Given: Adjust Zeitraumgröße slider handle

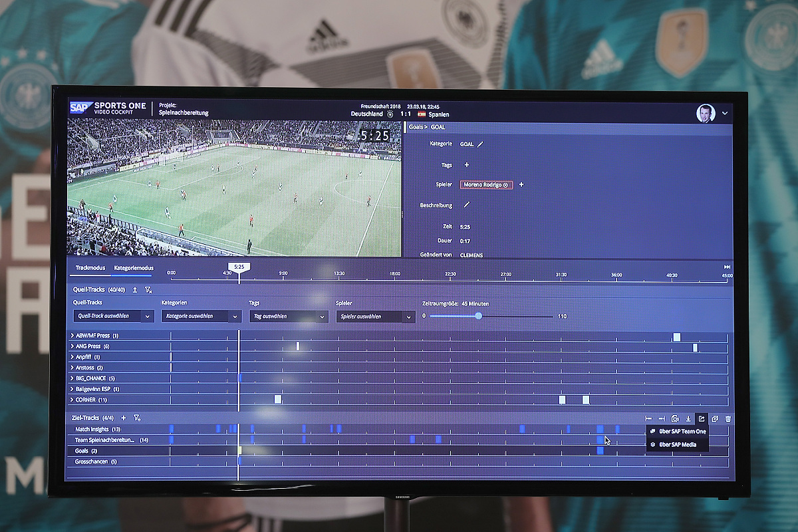Looking at the screenshot, I should click(478, 316).
